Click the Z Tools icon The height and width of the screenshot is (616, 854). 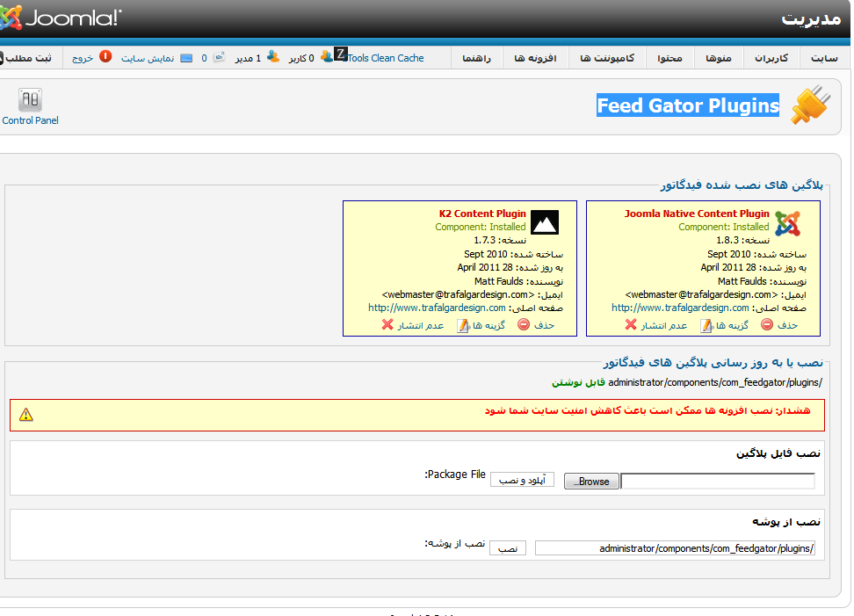tap(340, 54)
